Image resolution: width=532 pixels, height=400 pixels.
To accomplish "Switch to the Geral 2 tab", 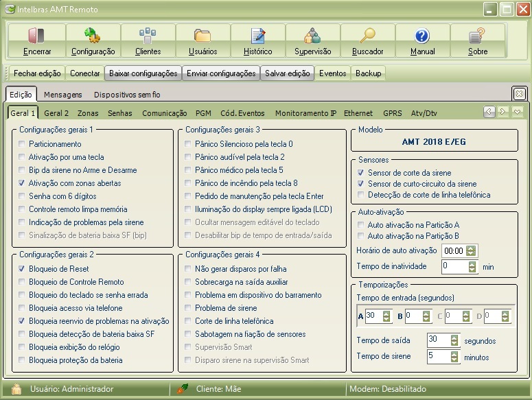I will point(56,113).
